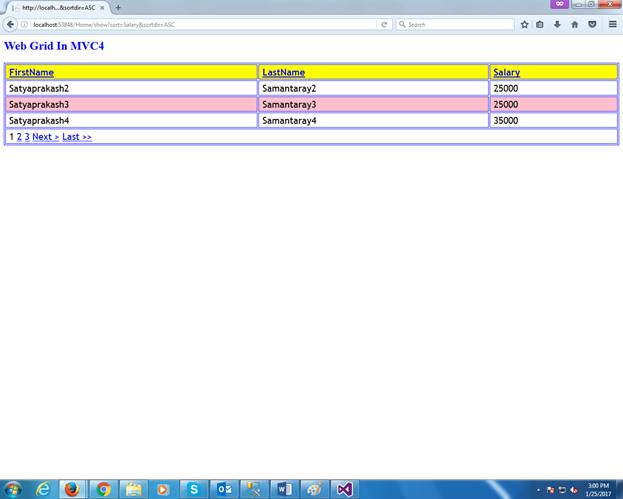Launch Internet Explorer from taskbar

[x=43, y=489]
